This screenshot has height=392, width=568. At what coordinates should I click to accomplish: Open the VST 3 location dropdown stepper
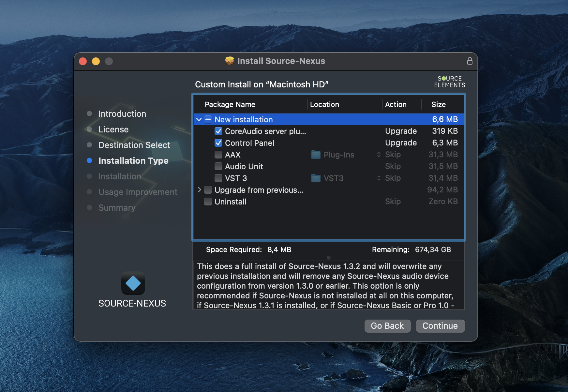(x=379, y=178)
